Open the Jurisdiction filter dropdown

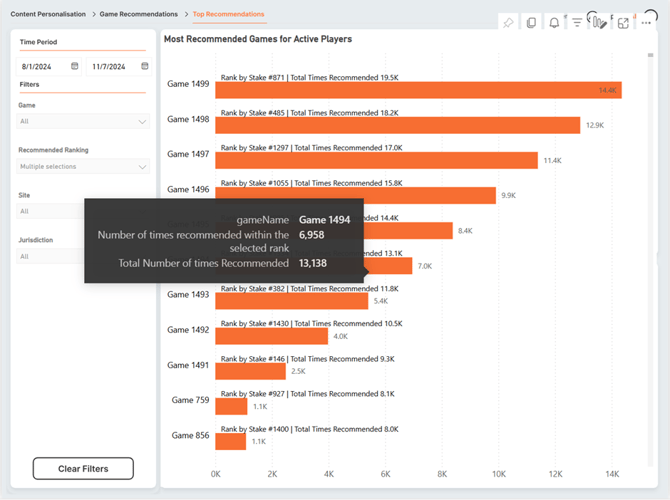[50, 257]
